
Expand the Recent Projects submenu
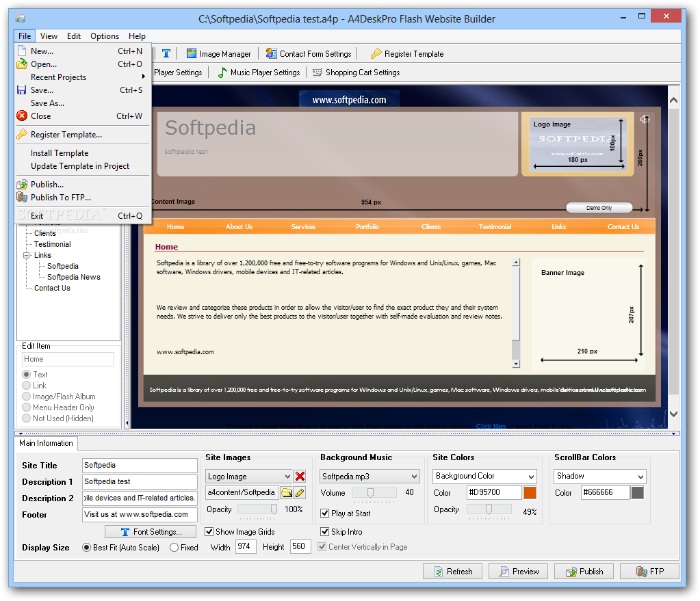[83, 77]
